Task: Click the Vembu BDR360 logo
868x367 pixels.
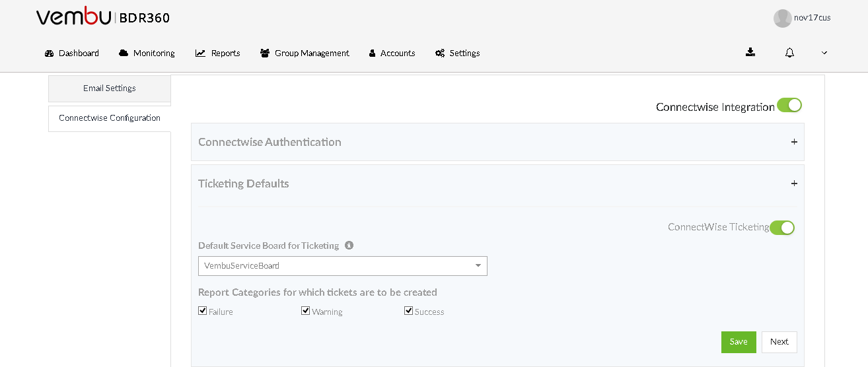Action: pyautogui.click(x=103, y=17)
